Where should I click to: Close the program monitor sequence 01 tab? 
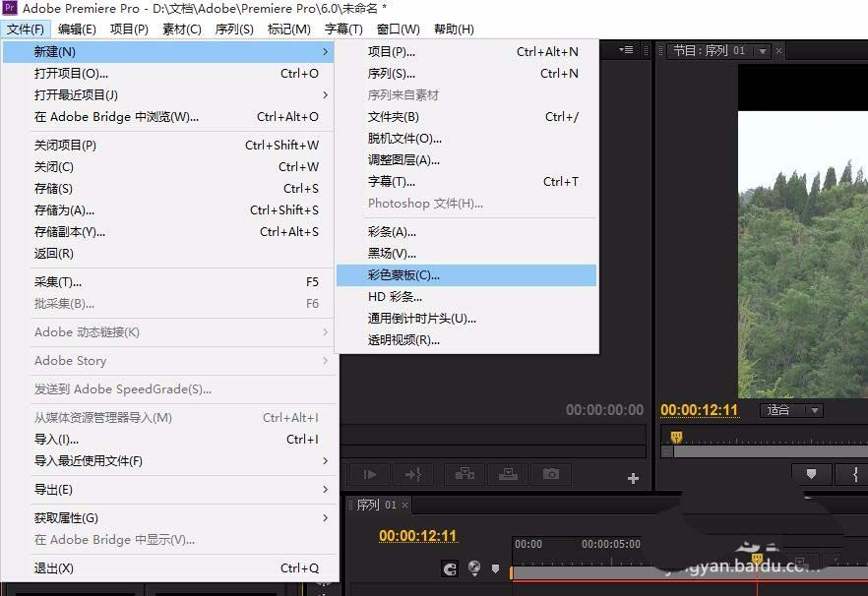coord(778,51)
